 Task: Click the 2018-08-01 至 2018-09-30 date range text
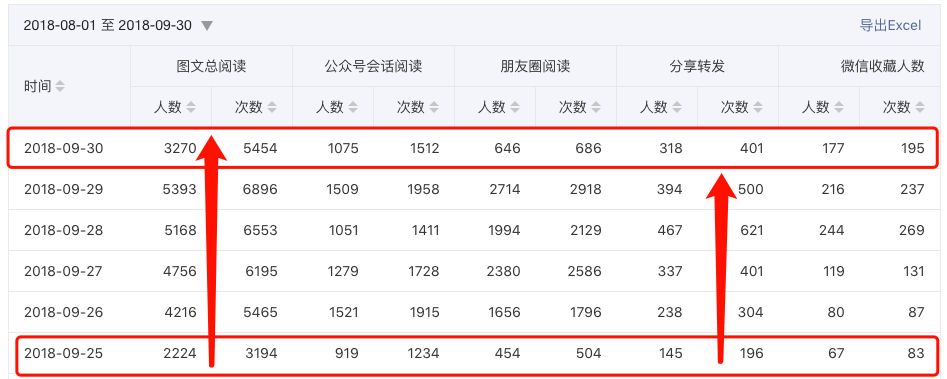click(108, 25)
